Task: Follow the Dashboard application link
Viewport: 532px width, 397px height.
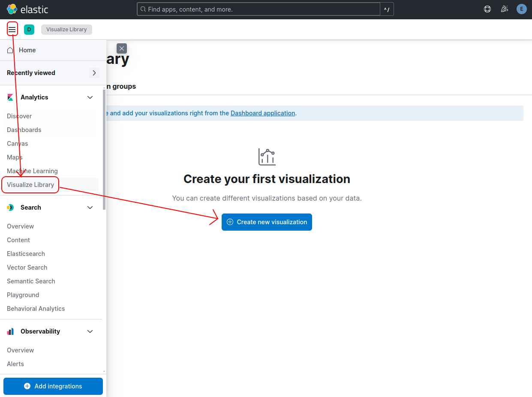Action: click(263, 113)
